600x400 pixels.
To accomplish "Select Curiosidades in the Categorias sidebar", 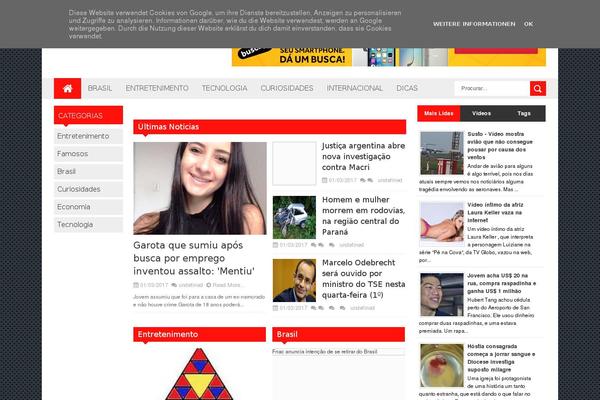I will 88,189.
